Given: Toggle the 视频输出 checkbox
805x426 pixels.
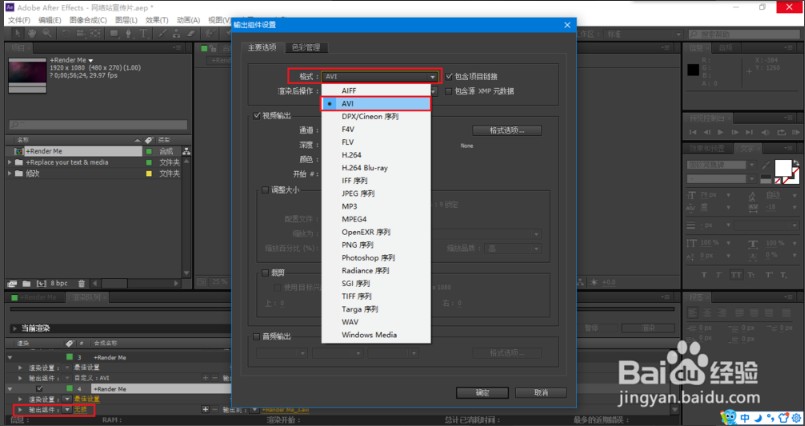Looking at the screenshot, I should pos(257,115).
